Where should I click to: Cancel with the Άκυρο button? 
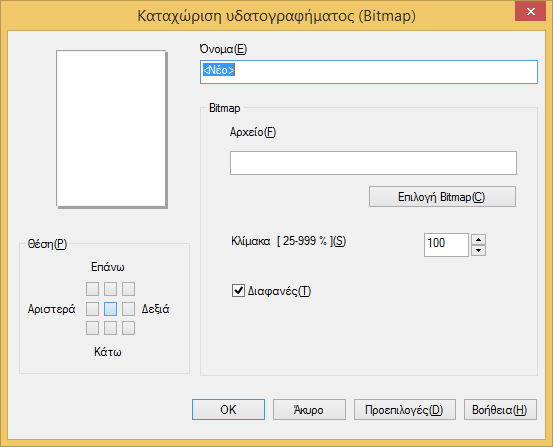coord(309,410)
